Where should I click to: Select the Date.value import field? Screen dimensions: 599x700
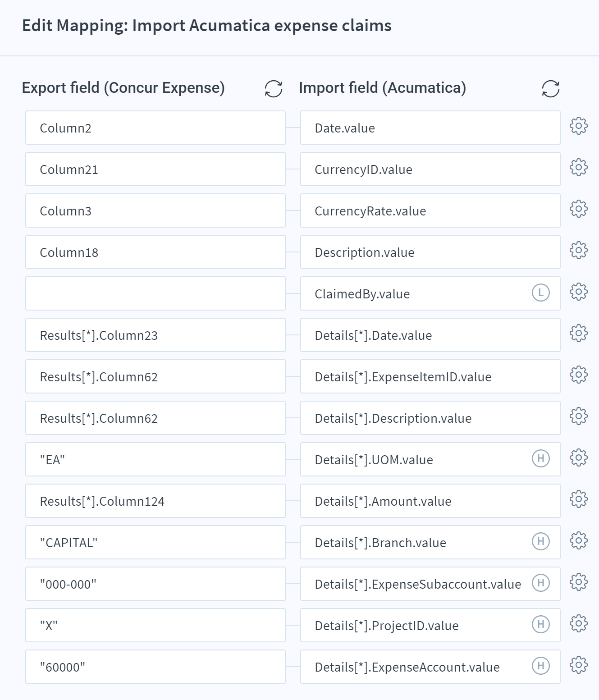[x=430, y=128]
